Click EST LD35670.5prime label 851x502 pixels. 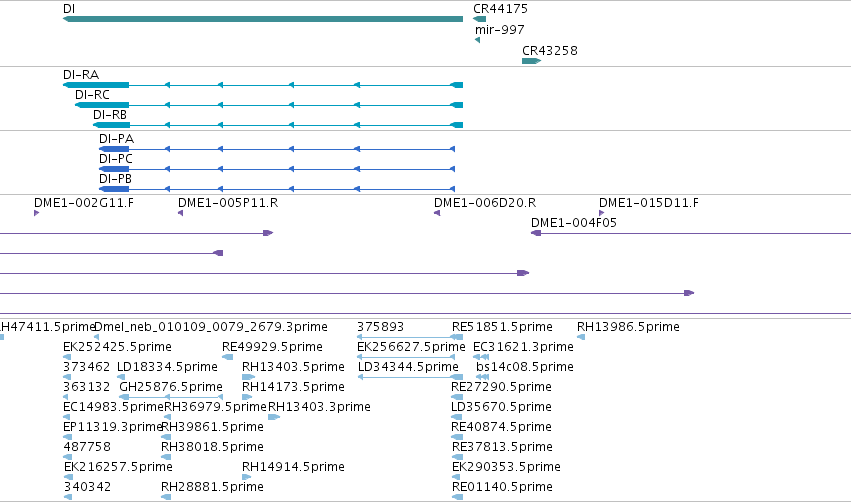coord(501,407)
